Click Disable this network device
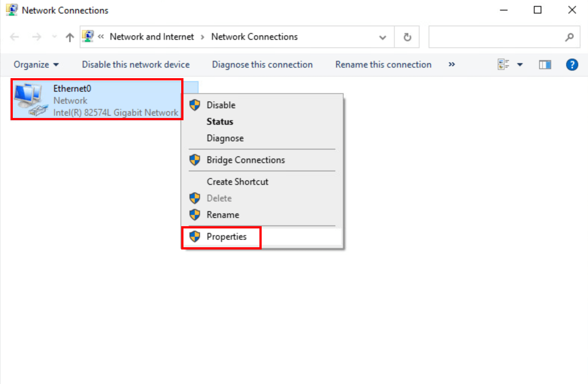 136,65
